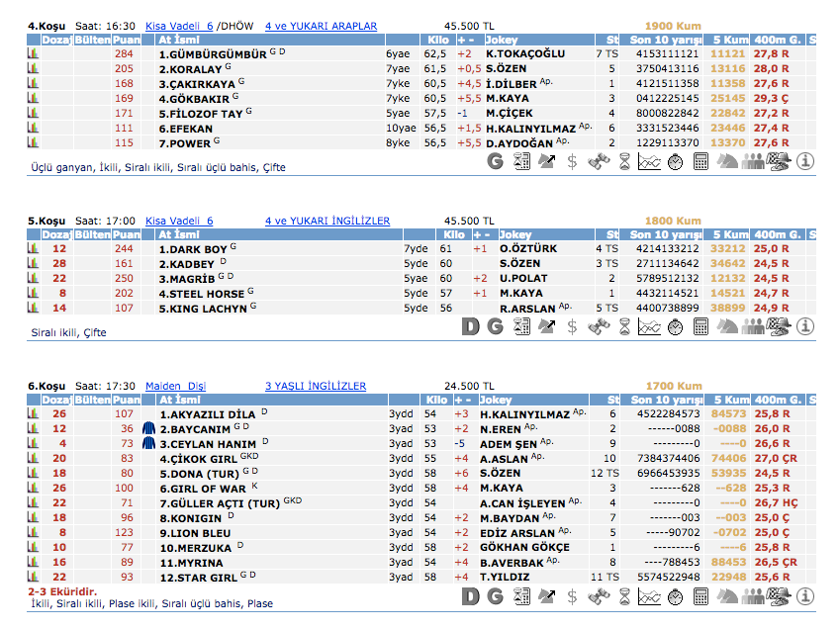The height and width of the screenshot is (630, 840).
Task: Click the stopwatch icon in race 4
Action: [x=675, y=161]
